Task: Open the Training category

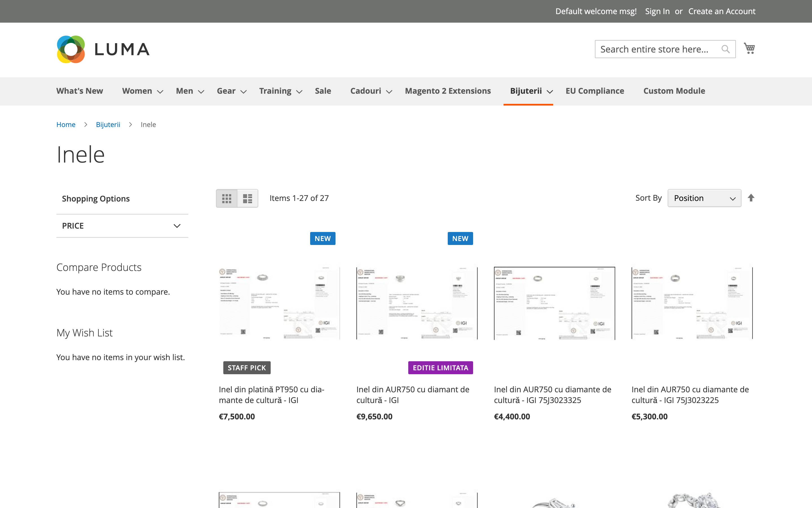Action: 275,91
